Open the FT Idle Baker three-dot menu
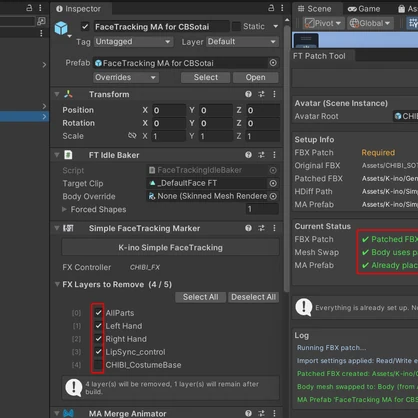 (x=274, y=155)
